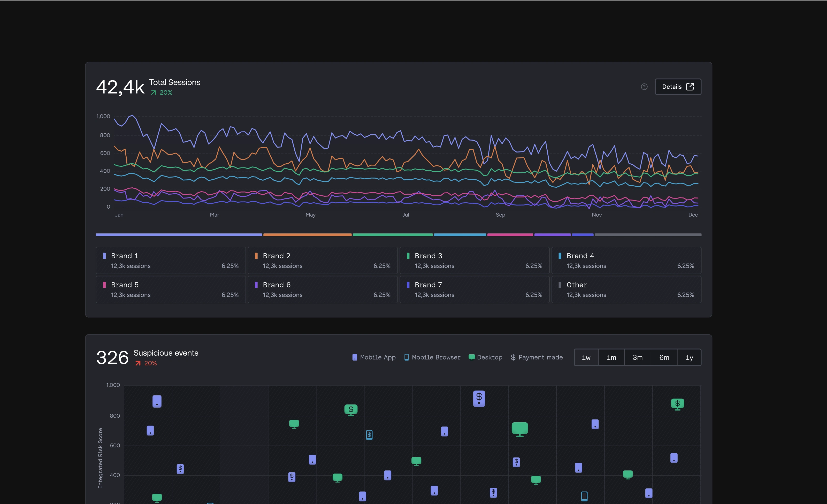Toggle the Mobile App legend filter
The height and width of the screenshot is (504, 827).
(x=374, y=357)
